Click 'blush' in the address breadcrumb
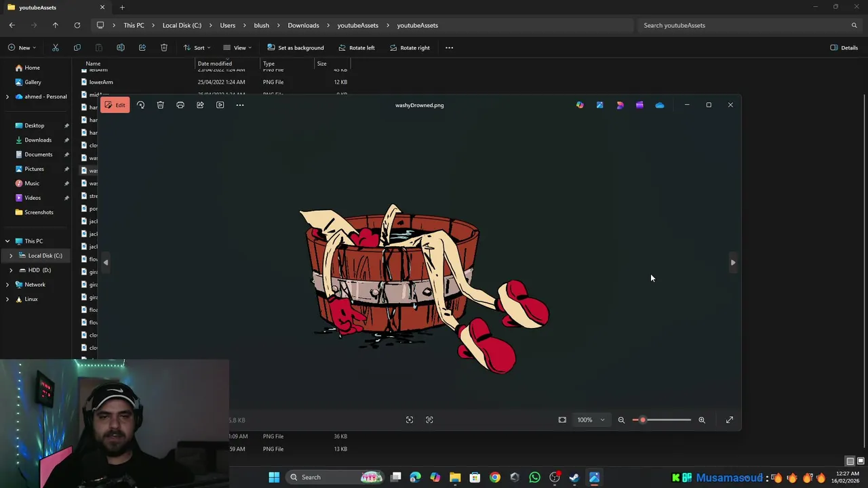The width and height of the screenshot is (868, 488). pyautogui.click(x=262, y=25)
